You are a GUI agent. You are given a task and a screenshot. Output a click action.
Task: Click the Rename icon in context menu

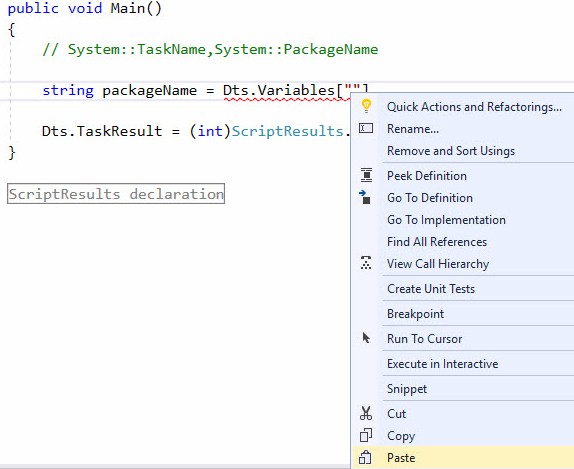pos(366,128)
